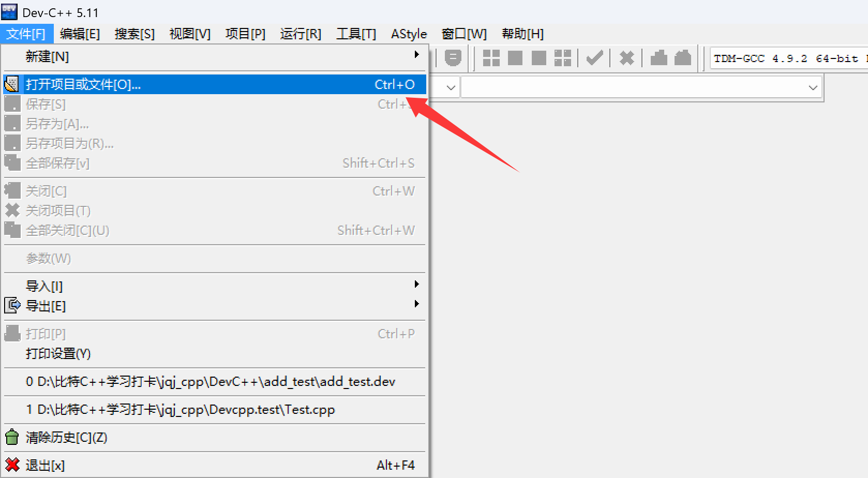Viewport: 868px width, 478px height.
Task: Click the icon beside 关闭[C]
Action: [x=12, y=191]
